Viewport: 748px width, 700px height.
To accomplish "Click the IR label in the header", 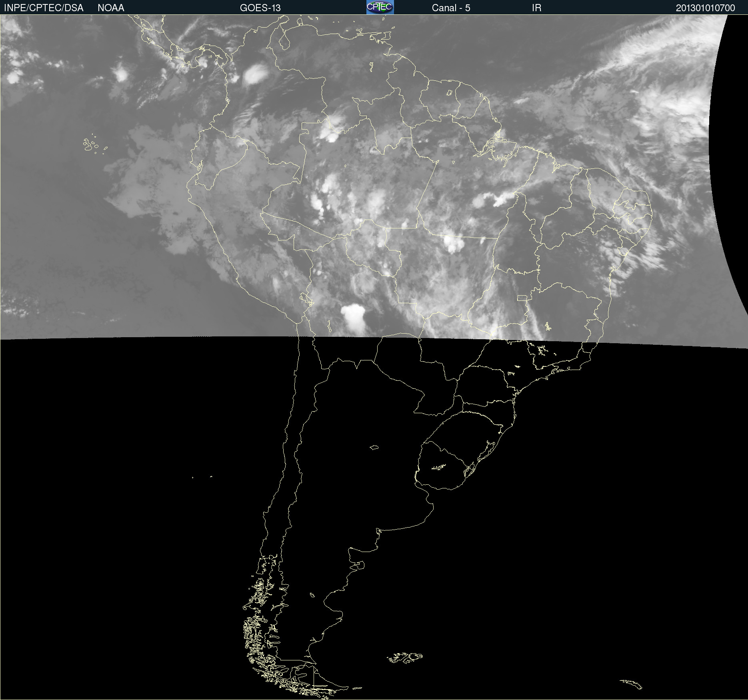I will 536,8.
